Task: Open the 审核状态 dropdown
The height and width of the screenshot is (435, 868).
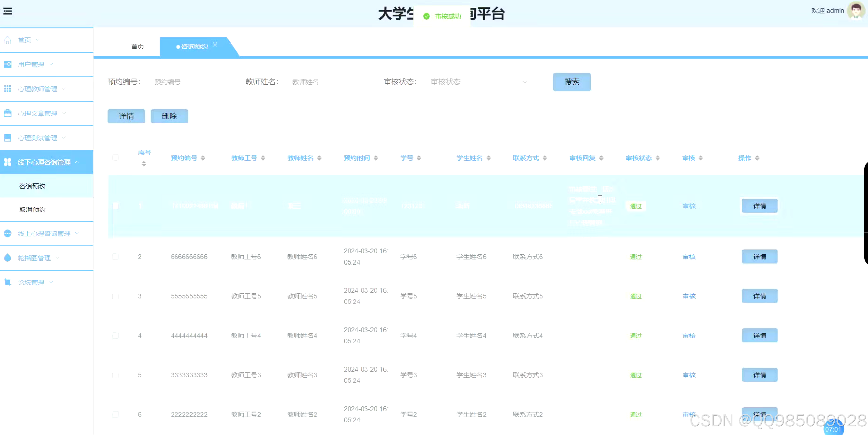Action: [x=479, y=82]
